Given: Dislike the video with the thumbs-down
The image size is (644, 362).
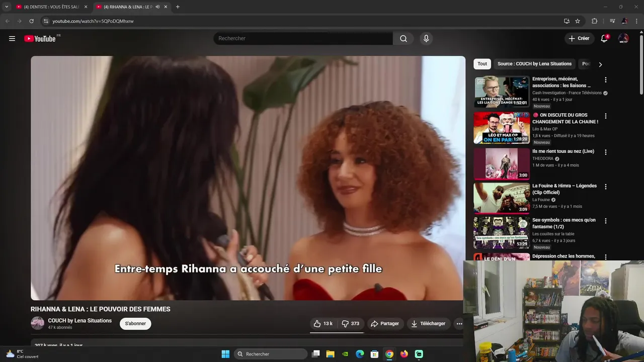Looking at the screenshot, I should [x=351, y=324].
